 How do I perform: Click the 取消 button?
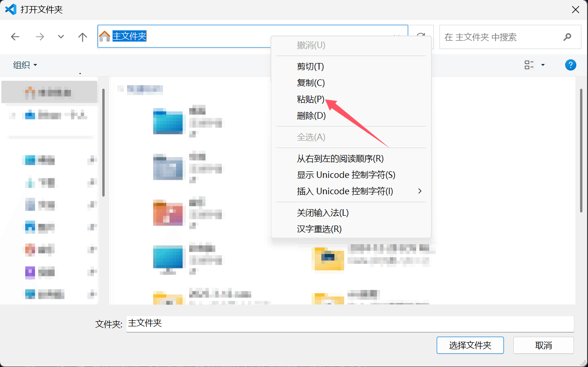coord(544,346)
